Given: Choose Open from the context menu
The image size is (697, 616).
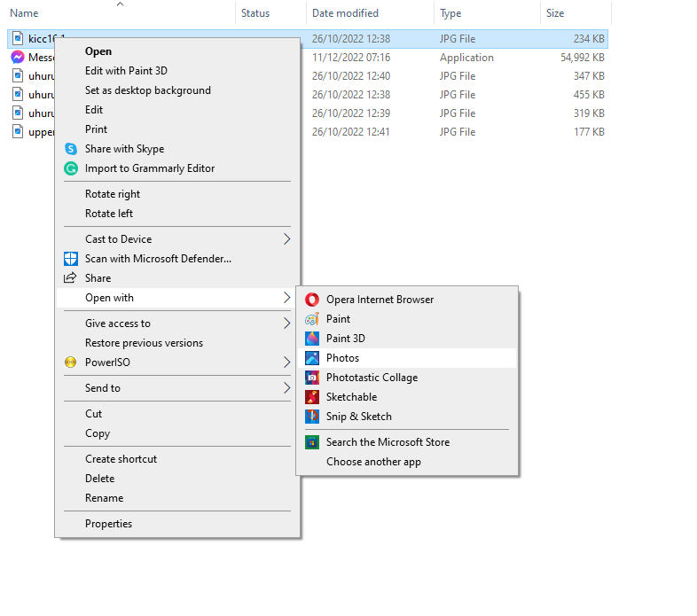Looking at the screenshot, I should [98, 51].
